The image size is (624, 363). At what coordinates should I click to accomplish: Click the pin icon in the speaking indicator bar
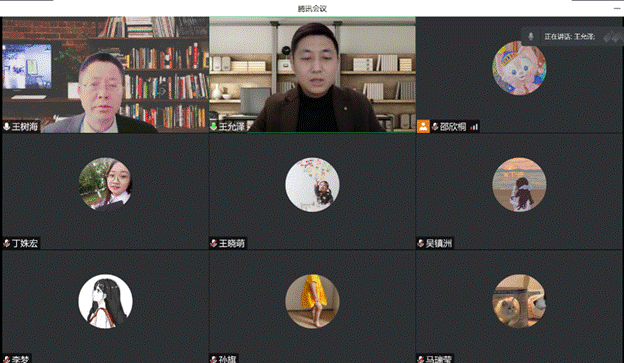point(612,37)
